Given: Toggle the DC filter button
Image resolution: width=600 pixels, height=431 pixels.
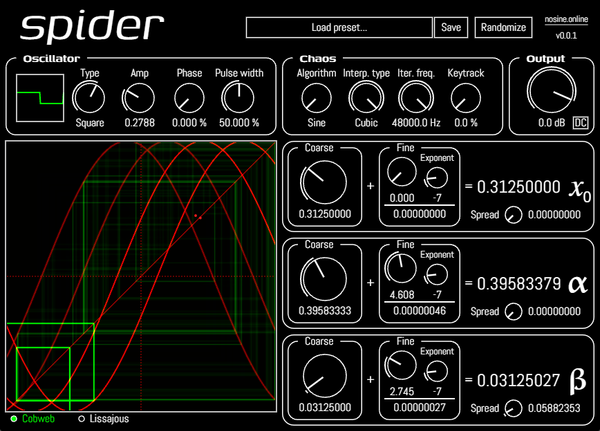Looking at the screenshot, I should (x=580, y=122).
